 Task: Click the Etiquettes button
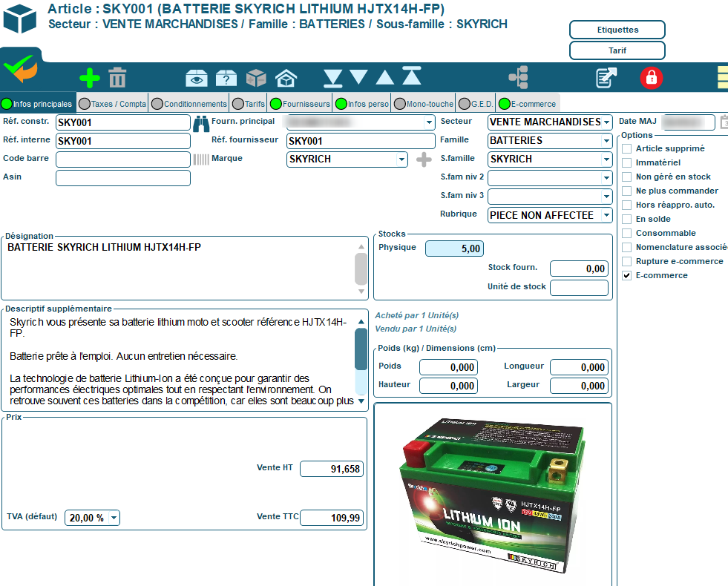point(617,30)
